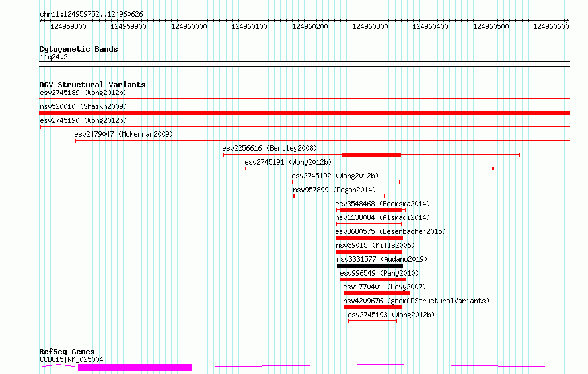Click ruler position 124960200
Screen dimensions: 588x374
pyautogui.click(x=310, y=26)
